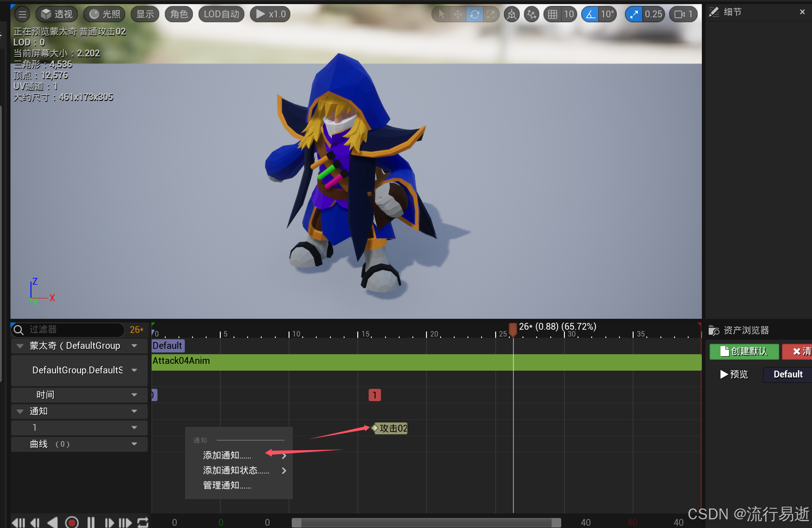The image size is (812, 528).
Task: Select the 攻击02 notify marker
Action: [390, 428]
